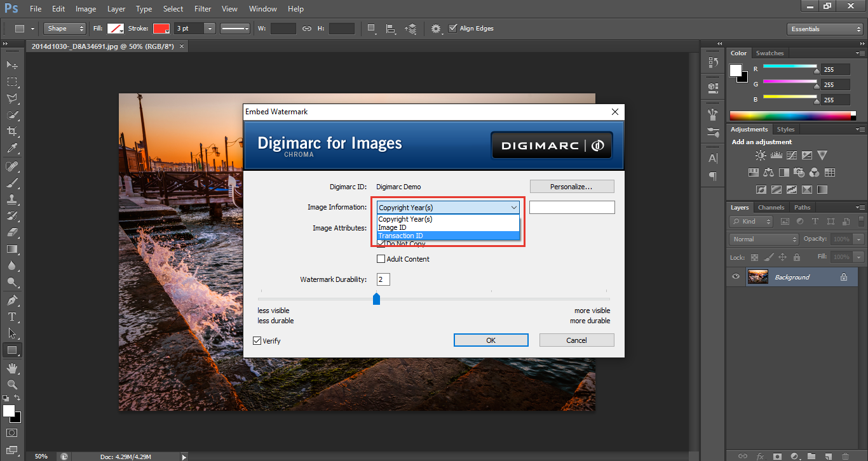Open the Essentials workspace dropdown

824,29
